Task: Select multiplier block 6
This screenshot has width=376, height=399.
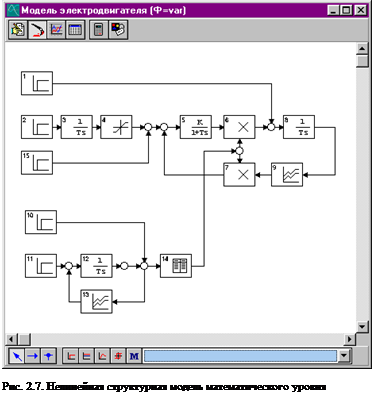Action: point(240,127)
